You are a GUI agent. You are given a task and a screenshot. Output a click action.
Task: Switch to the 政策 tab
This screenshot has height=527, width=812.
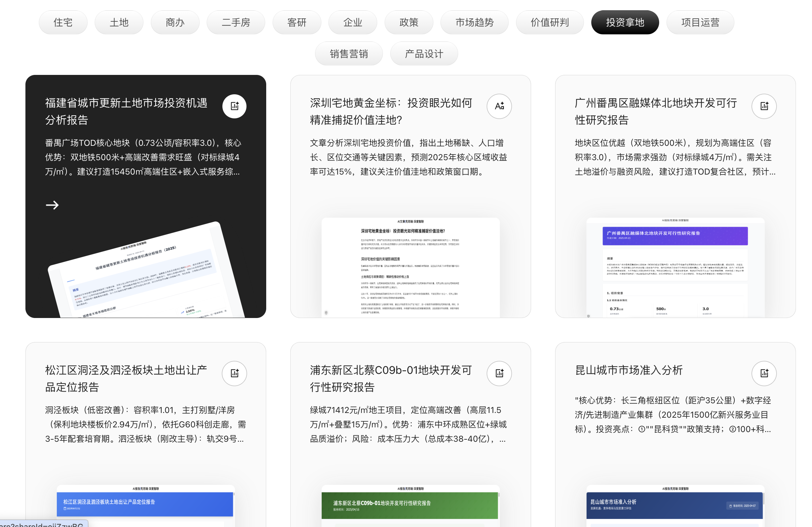click(x=409, y=22)
